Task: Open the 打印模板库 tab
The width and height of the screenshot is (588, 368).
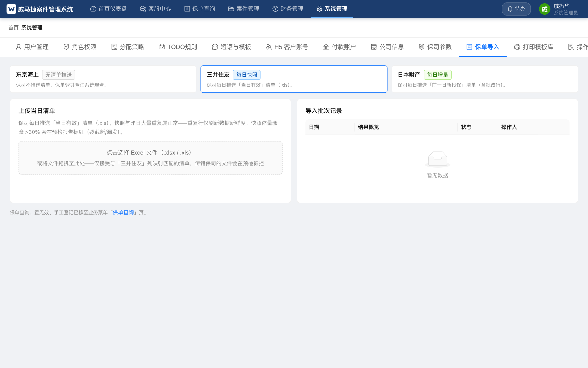Action: 534,47
